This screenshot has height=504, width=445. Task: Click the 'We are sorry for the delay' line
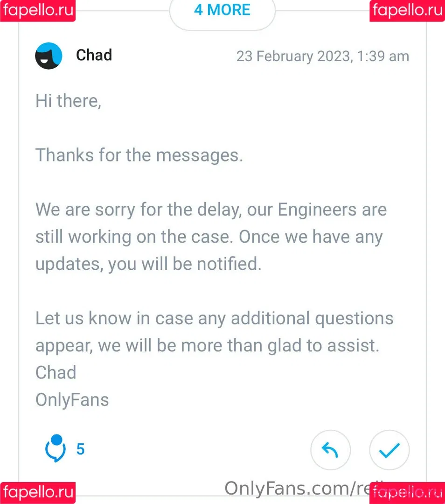pyautogui.click(x=211, y=210)
